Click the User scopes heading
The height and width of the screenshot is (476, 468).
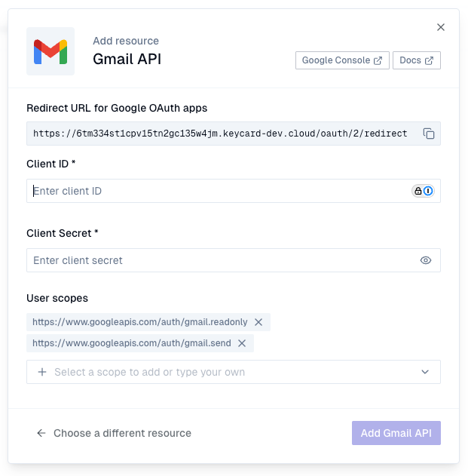57,298
